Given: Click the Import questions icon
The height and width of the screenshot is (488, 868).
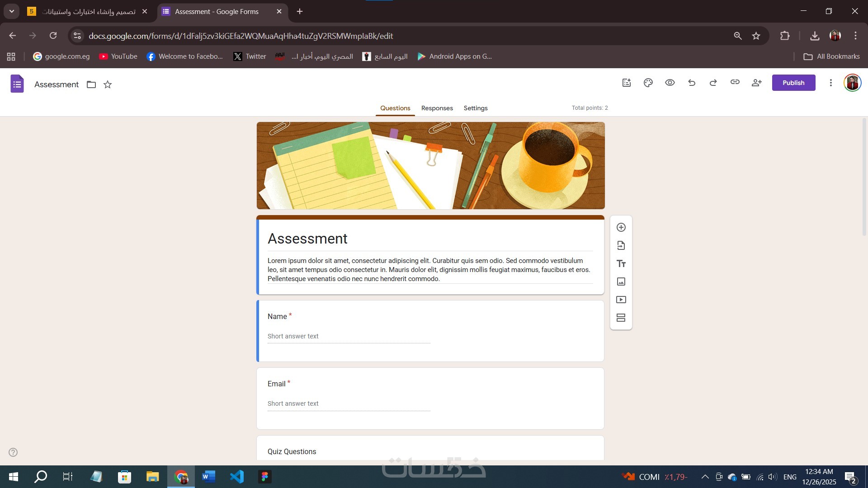Looking at the screenshot, I should coord(621,245).
